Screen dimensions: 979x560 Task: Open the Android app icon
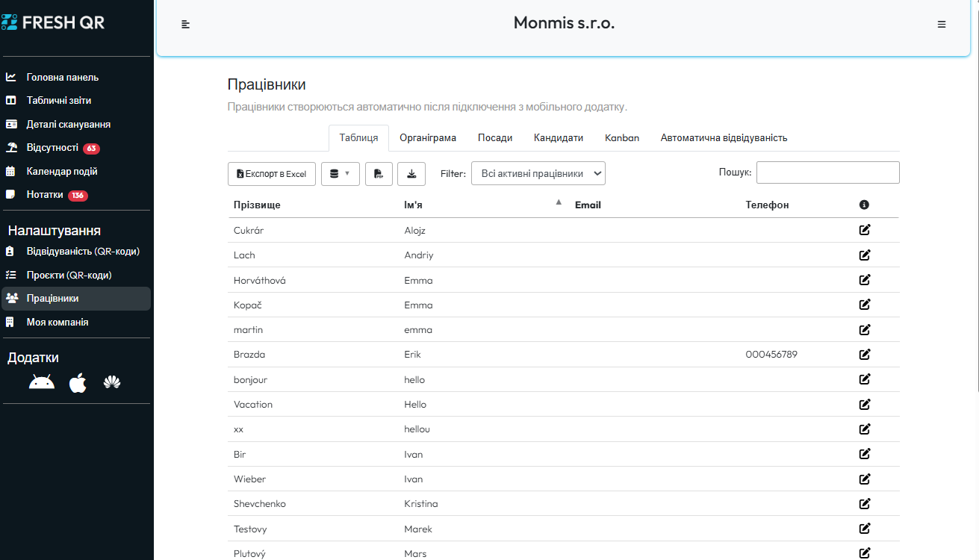[42, 383]
